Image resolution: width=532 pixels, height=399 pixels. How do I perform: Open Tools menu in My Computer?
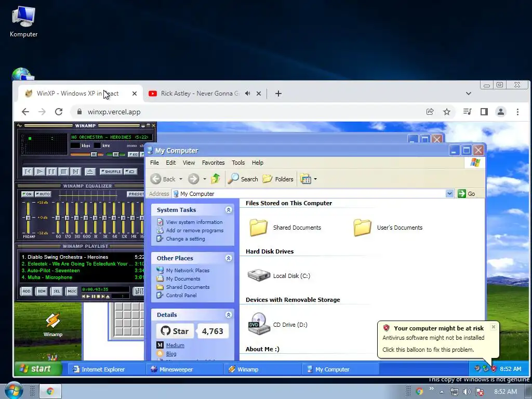click(x=238, y=163)
